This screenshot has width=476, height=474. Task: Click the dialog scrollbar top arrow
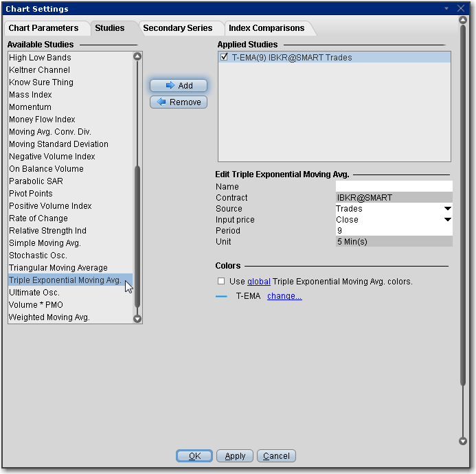point(462,21)
